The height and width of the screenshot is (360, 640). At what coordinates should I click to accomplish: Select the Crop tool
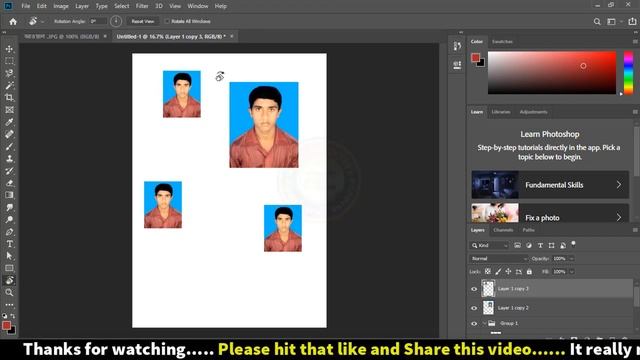9,98
